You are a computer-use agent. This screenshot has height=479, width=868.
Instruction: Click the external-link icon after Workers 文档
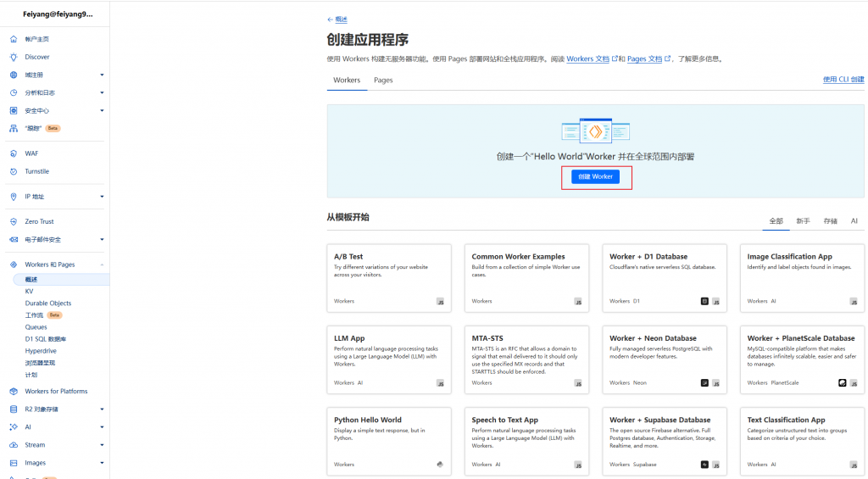615,58
